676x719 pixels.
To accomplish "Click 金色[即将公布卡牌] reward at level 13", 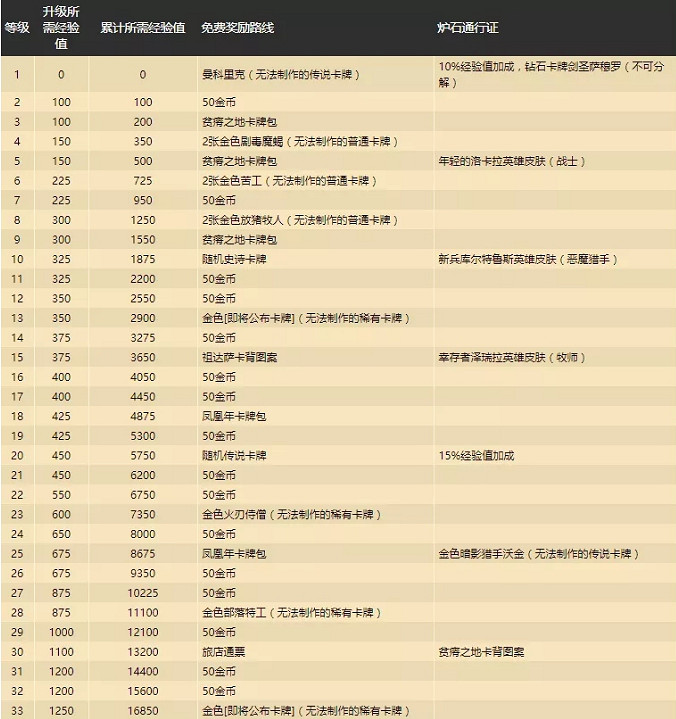I will [306, 318].
